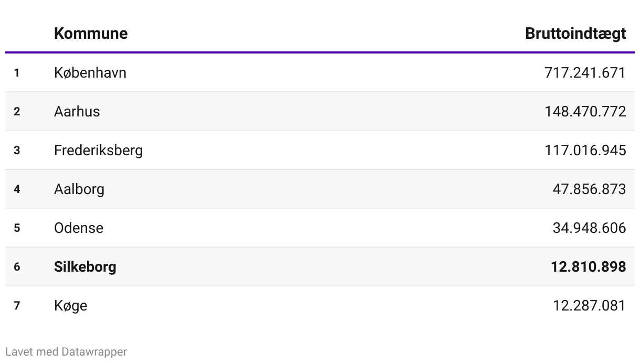The height and width of the screenshot is (364, 640).
Task: Click rank number 4 beside Aalborg
Action: [x=17, y=189]
